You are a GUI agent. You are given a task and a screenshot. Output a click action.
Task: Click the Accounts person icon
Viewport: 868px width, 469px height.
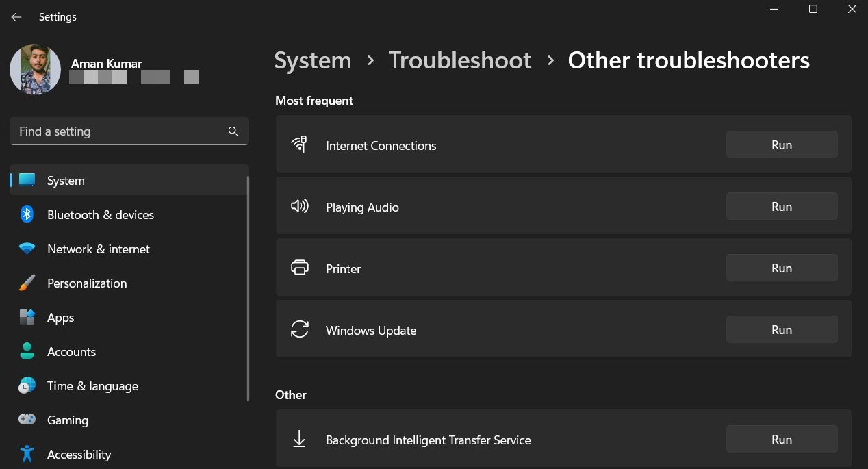click(27, 351)
